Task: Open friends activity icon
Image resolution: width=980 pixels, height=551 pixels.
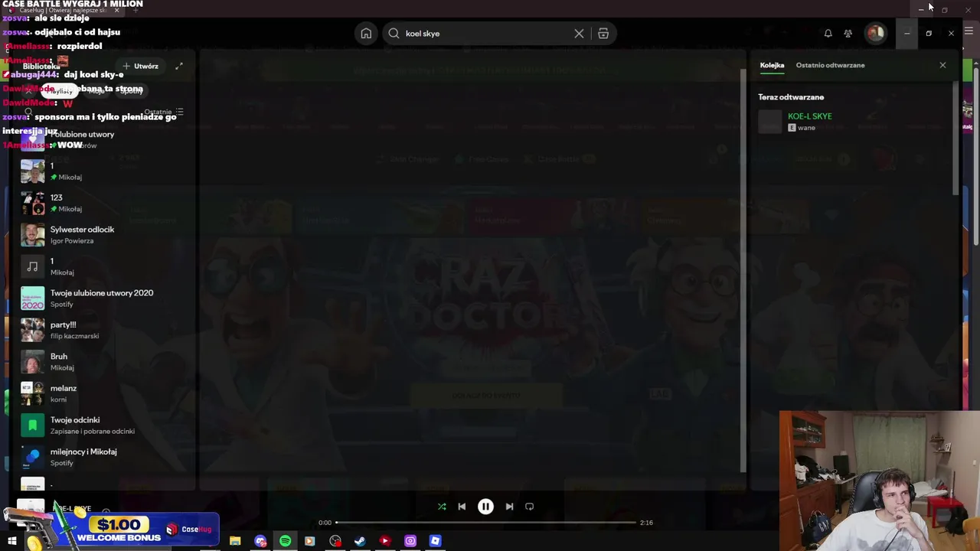Action: [848, 34]
